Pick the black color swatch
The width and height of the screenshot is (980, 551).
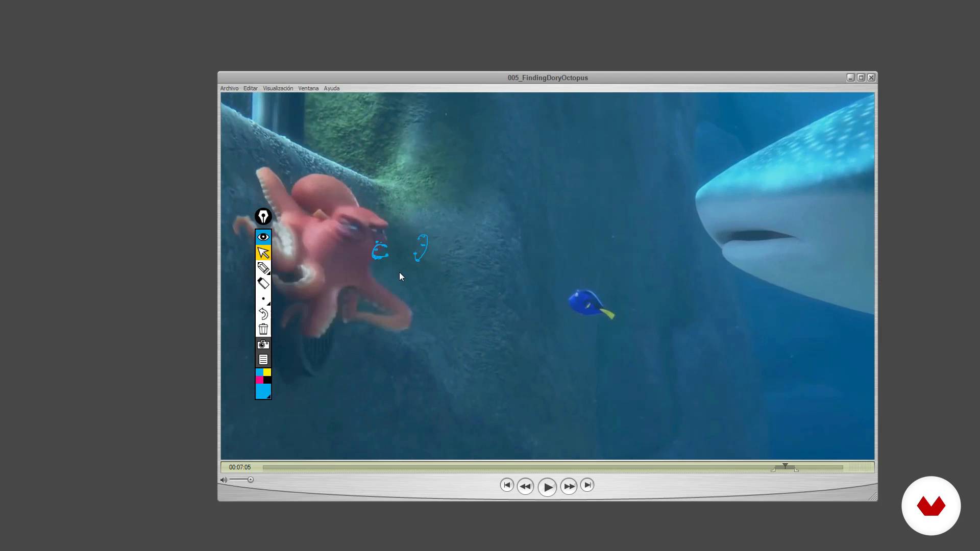pyautogui.click(x=267, y=380)
